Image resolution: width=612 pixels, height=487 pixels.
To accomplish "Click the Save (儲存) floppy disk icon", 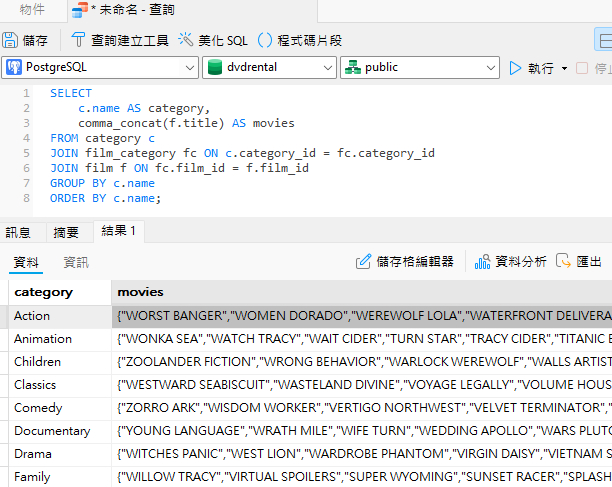I will click(10, 40).
